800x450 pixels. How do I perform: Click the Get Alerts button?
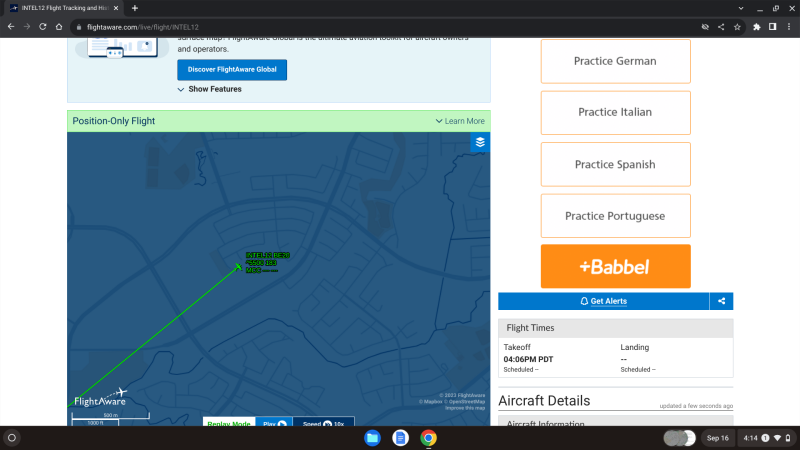(604, 301)
